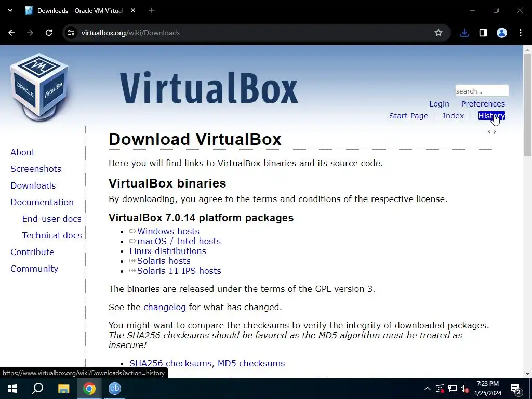This screenshot has height=399, width=532.
Task: Toggle Chrome side panel icon
Action: (483, 33)
